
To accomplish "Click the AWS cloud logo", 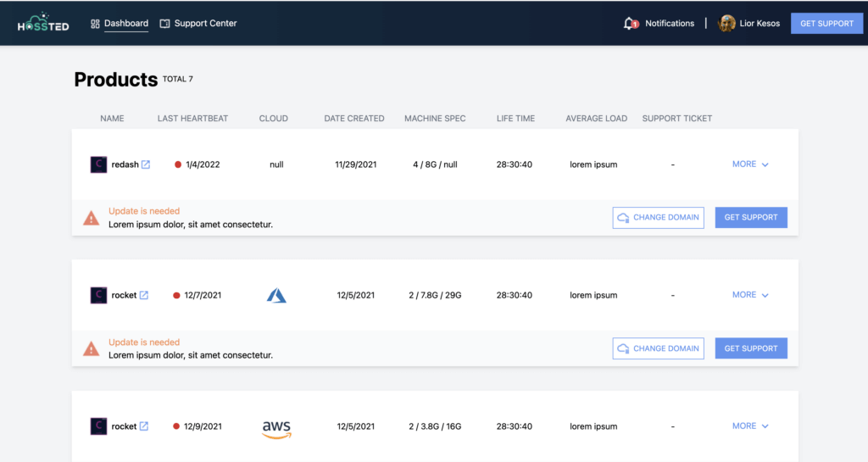I will tap(276, 428).
